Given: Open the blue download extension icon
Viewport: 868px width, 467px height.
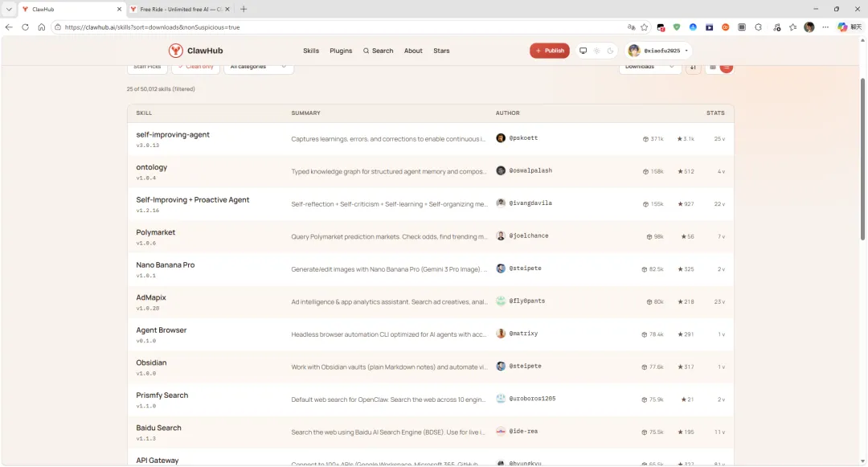Looking at the screenshot, I should 693,27.
